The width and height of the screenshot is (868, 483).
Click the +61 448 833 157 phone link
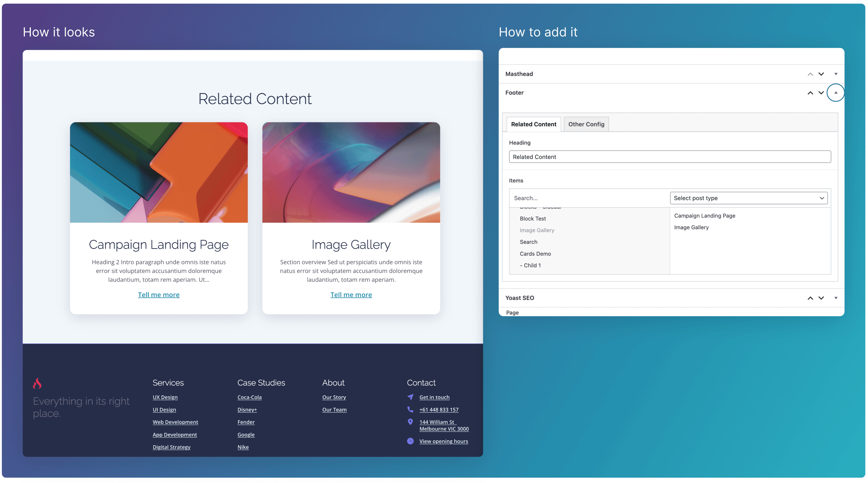coord(439,410)
